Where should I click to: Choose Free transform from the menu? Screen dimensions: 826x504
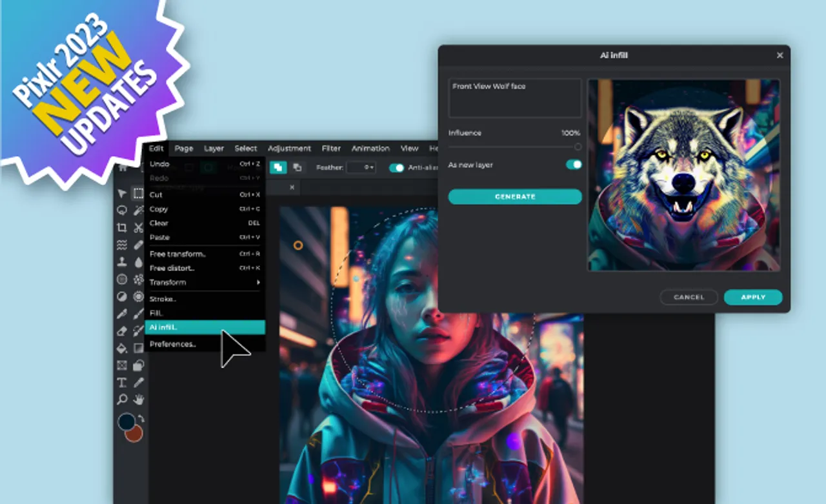point(205,254)
